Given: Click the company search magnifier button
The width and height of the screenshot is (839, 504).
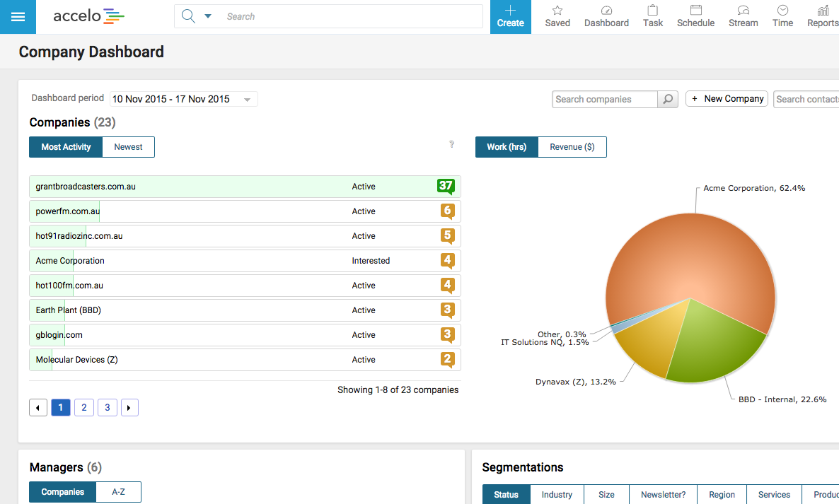Looking at the screenshot, I should point(668,100).
